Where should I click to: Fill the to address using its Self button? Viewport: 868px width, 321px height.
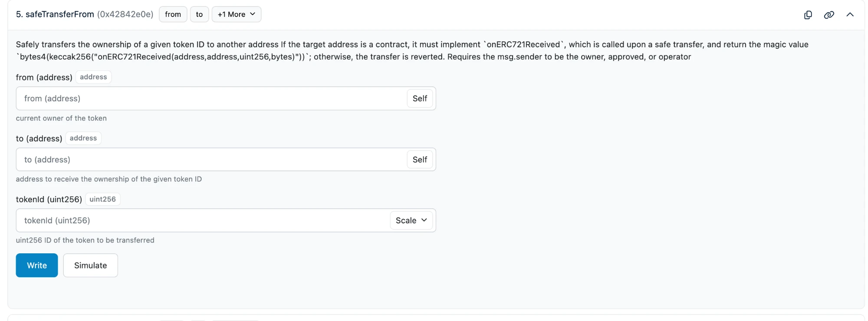(x=420, y=160)
